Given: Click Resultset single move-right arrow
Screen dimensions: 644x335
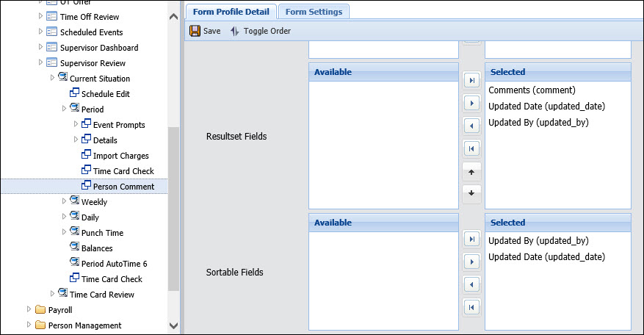Looking at the screenshot, I should pyautogui.click(x=472, y=103).
